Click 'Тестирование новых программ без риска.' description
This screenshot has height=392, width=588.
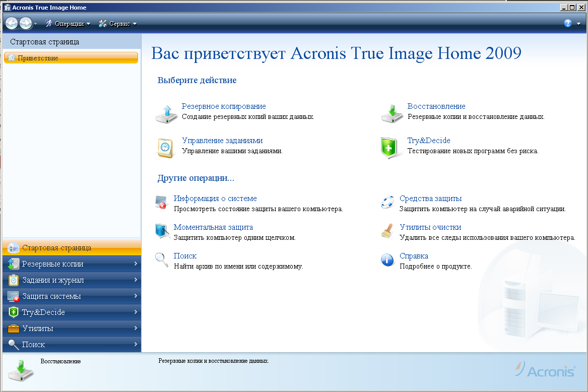pyautogui.click(x=473, y=151)
